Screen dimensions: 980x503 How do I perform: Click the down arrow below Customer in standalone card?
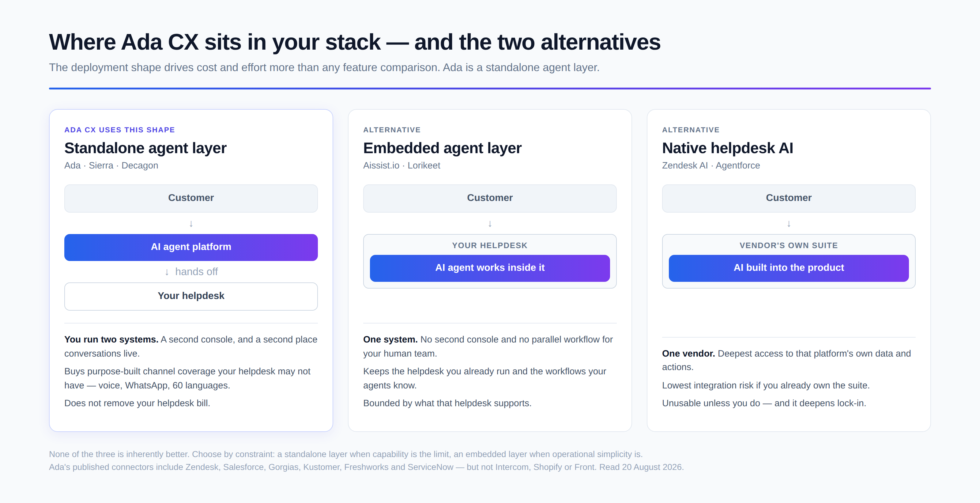click(191, 224)
